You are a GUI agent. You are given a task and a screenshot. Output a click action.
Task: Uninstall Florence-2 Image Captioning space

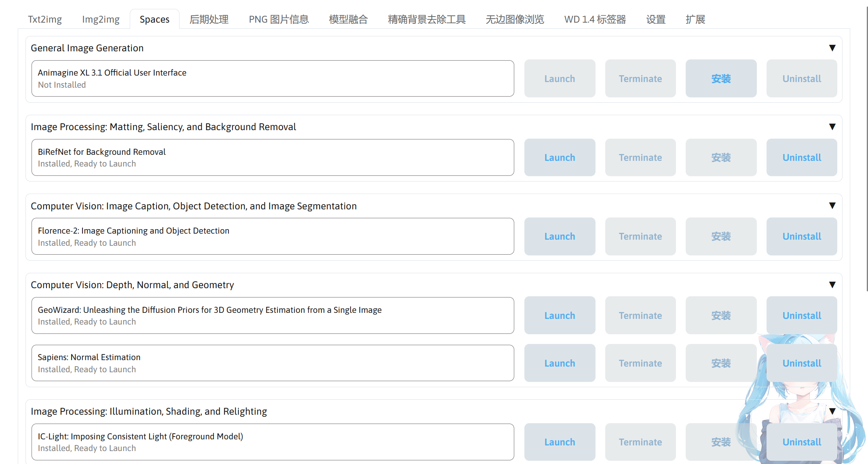coord(801,236)
